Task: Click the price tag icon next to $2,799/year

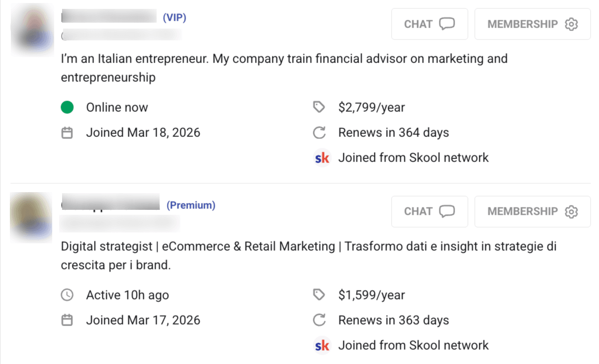Action: click(x=319, y=107)
